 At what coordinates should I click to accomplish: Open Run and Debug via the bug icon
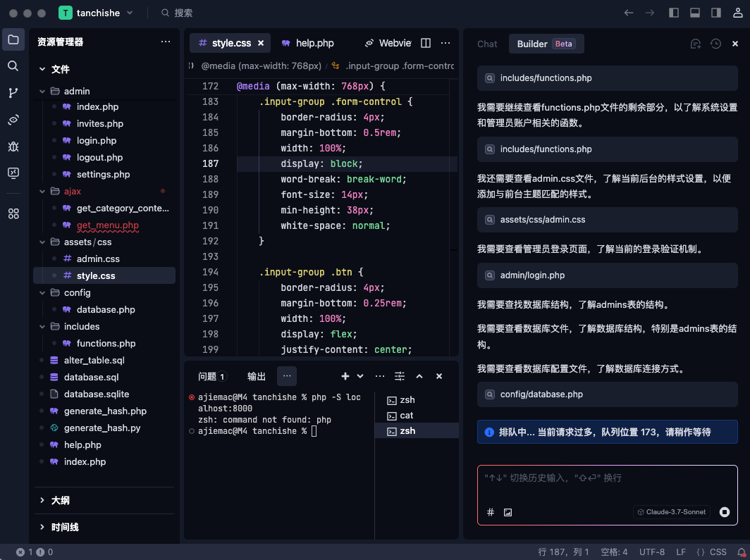click(13, 146)
